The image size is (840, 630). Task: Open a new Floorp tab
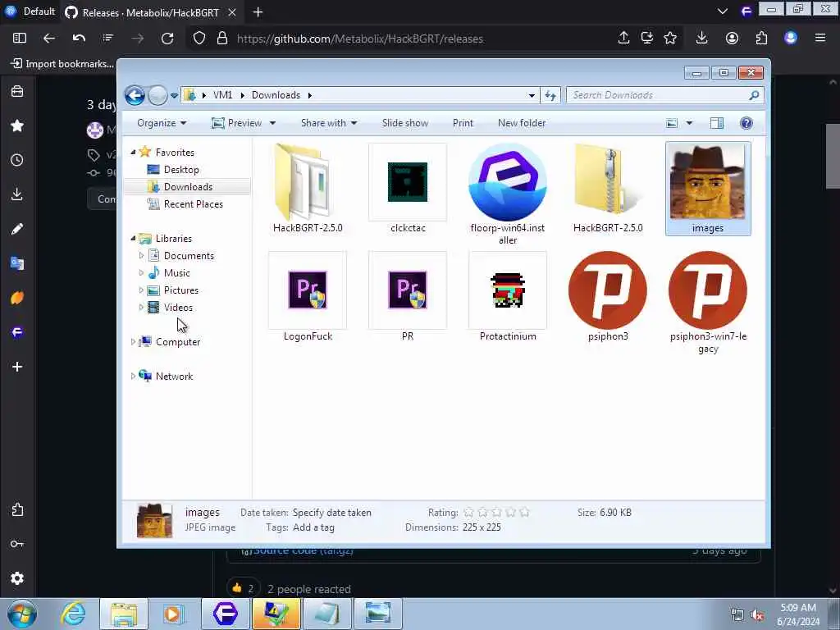[258, 12]
